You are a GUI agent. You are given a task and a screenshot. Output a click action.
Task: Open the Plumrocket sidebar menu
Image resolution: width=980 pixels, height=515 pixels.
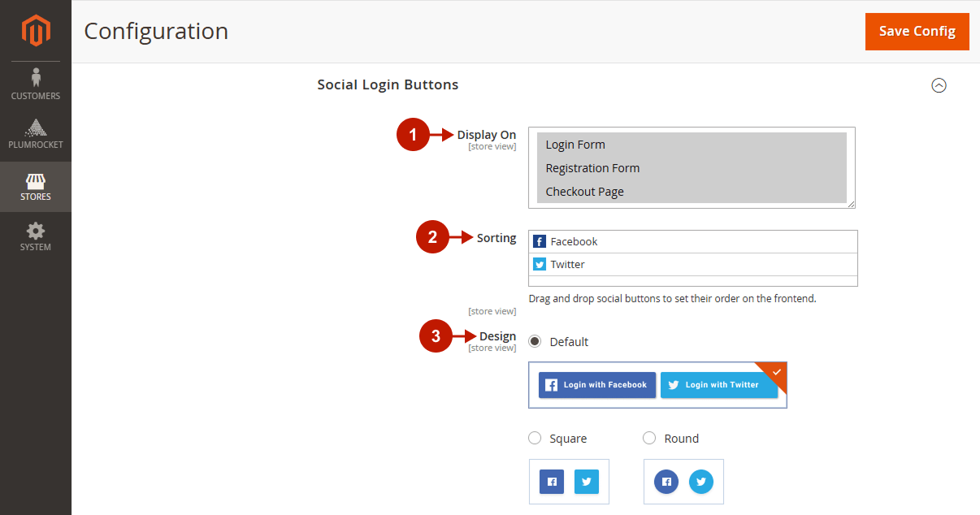[x=36, y=134]
